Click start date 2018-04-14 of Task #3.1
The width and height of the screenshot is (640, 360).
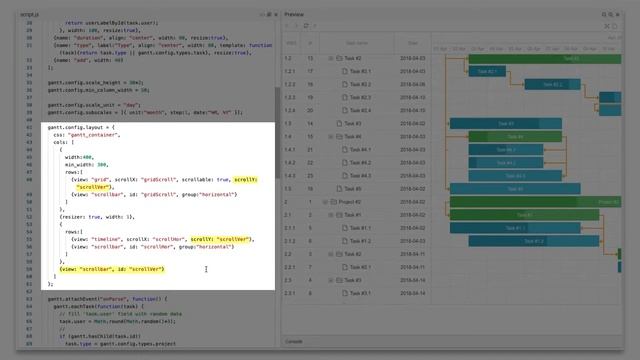tap(413, 293)
